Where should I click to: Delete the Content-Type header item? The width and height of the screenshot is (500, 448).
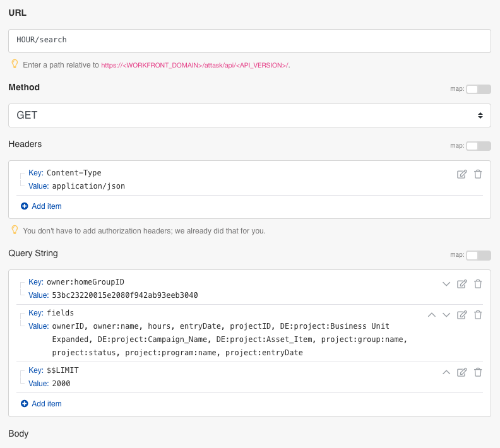(478, 174)
